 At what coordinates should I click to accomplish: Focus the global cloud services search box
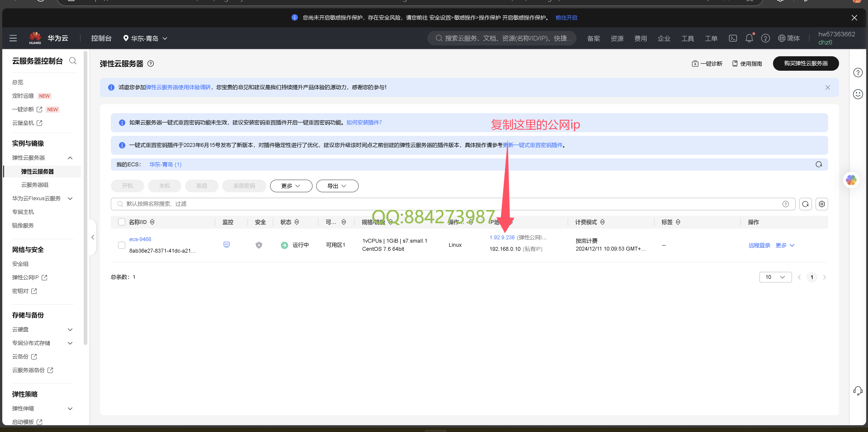tap(502, 38)
